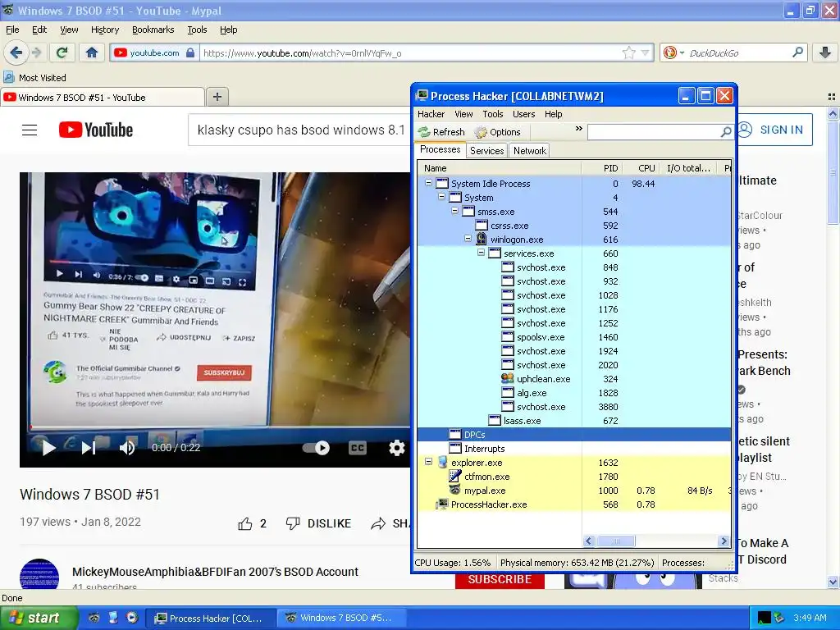This screenshot has width=840, height=630.
Task: Open the Users menu
Action: pos(523,114)
